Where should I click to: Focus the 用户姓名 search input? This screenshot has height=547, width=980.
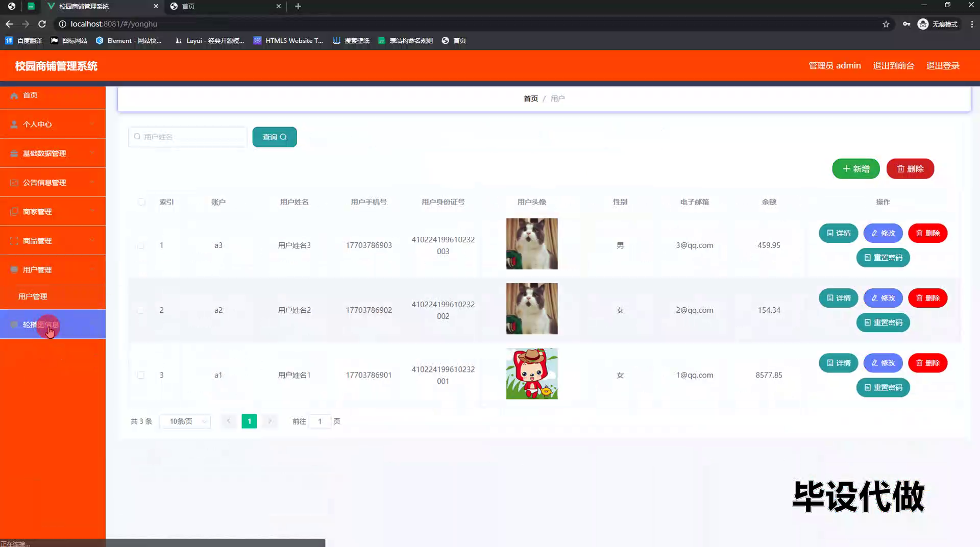pyautogui.click(x=188, y=137)
